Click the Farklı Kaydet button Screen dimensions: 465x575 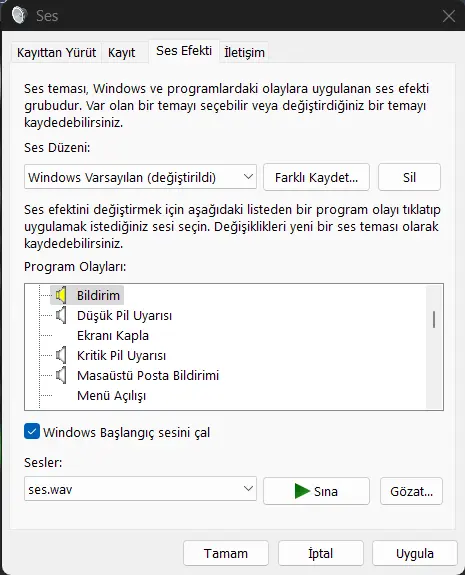pos(316,177)
